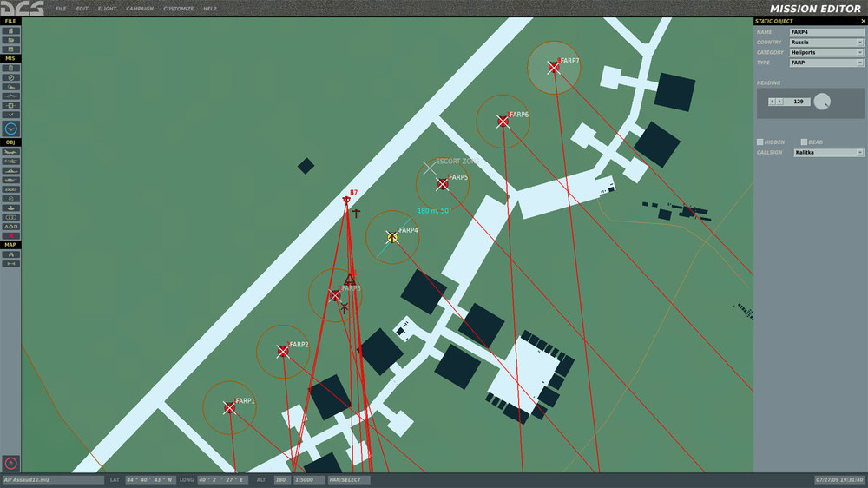Image resolution: width=868 pixels, height=488 pixels.
Task: Open the CAMPAIGN menu
Action: [140, 9]
